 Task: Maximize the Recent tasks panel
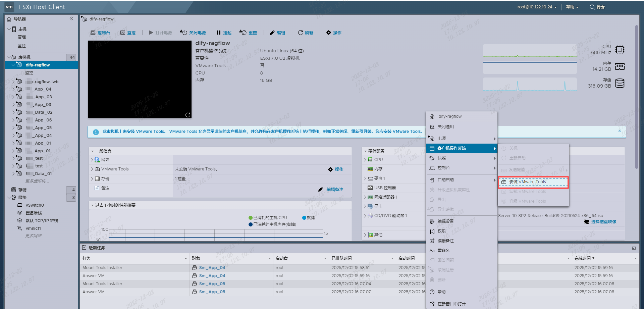tap(634, 248)
